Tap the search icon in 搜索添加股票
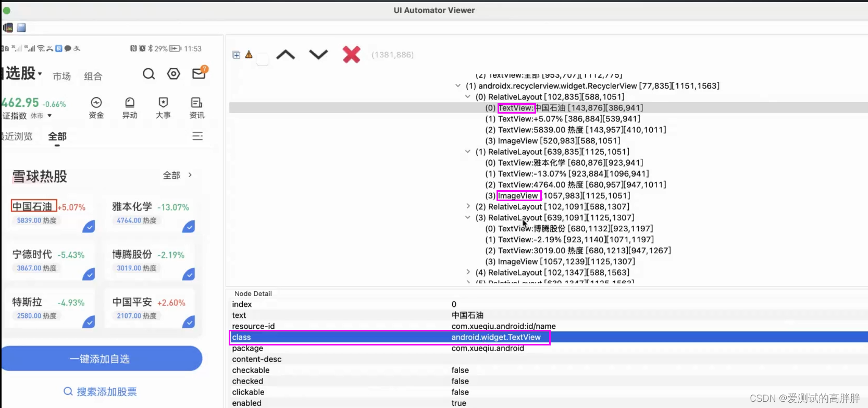 click(x=68, y=391)
